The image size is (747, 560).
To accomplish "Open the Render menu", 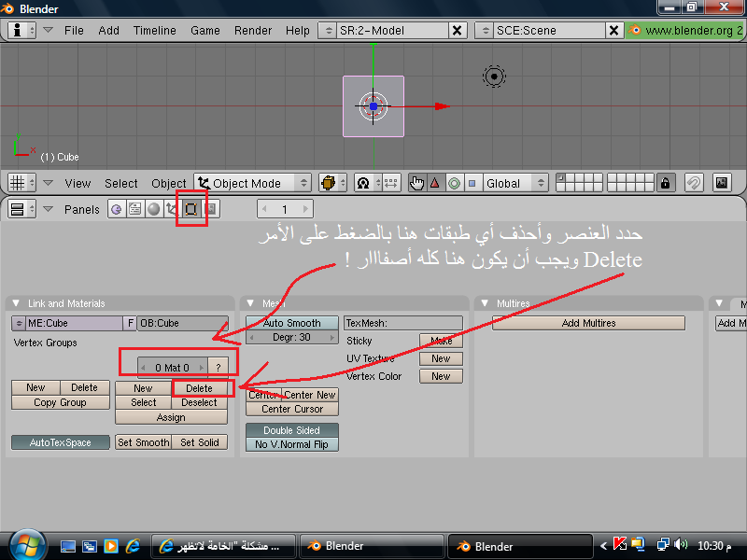I will [253, 31].
